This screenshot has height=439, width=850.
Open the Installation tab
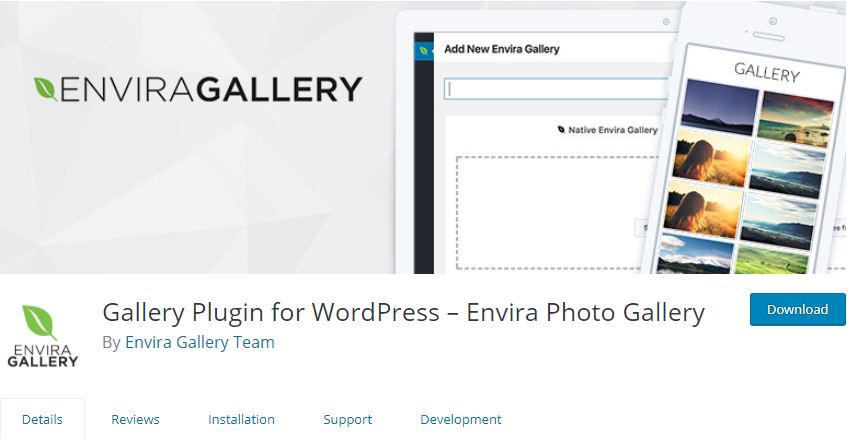241,419
